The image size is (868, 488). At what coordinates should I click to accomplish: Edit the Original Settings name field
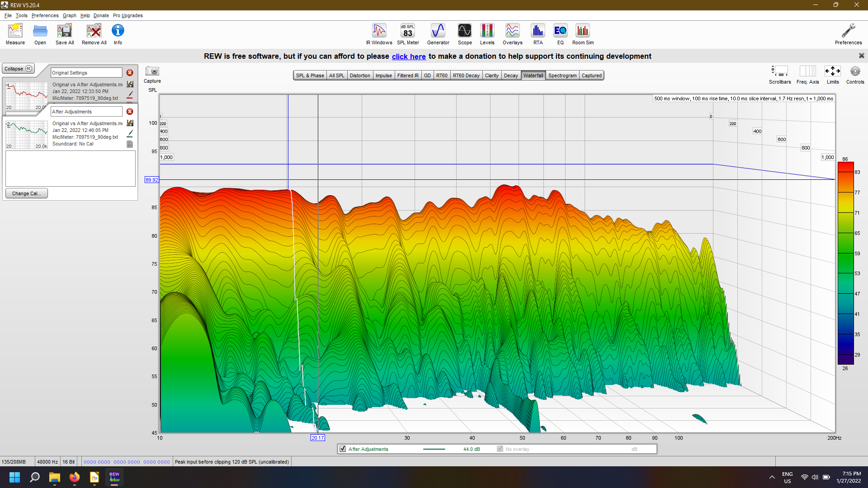pos(86,73)
